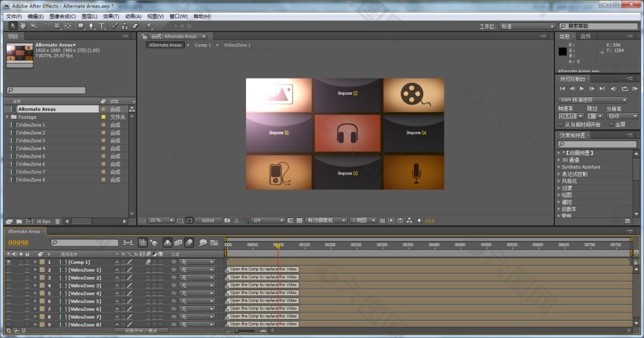This screenshot has width=644, height=338.
Task: Open the File (文件) menu
Action: [14, 16]
